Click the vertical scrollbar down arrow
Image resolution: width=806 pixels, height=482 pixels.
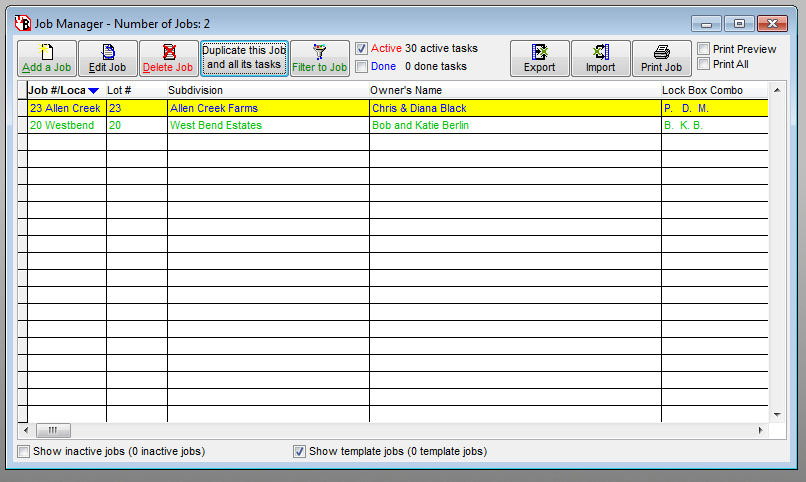pos(776,414)
